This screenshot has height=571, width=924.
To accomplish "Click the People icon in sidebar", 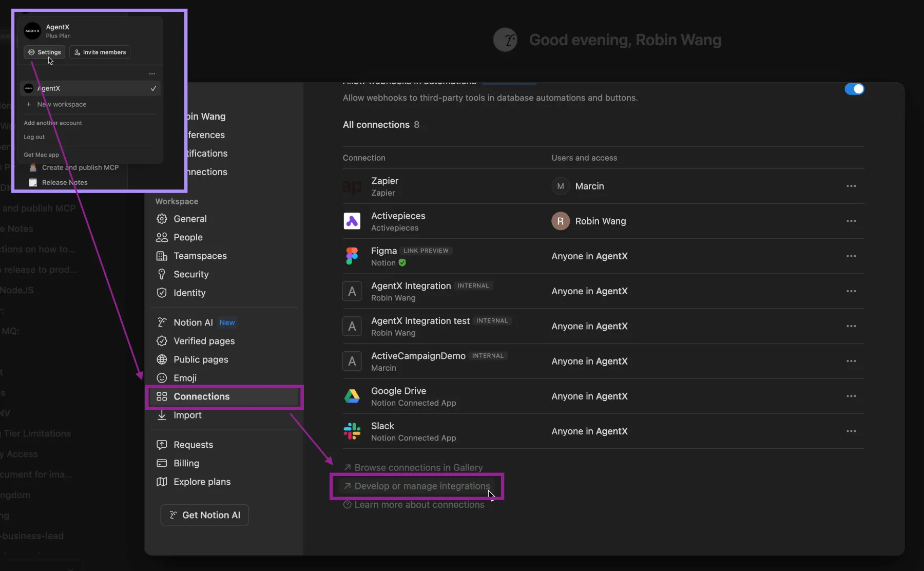I will pyautogui.click(x=162, y=237).
